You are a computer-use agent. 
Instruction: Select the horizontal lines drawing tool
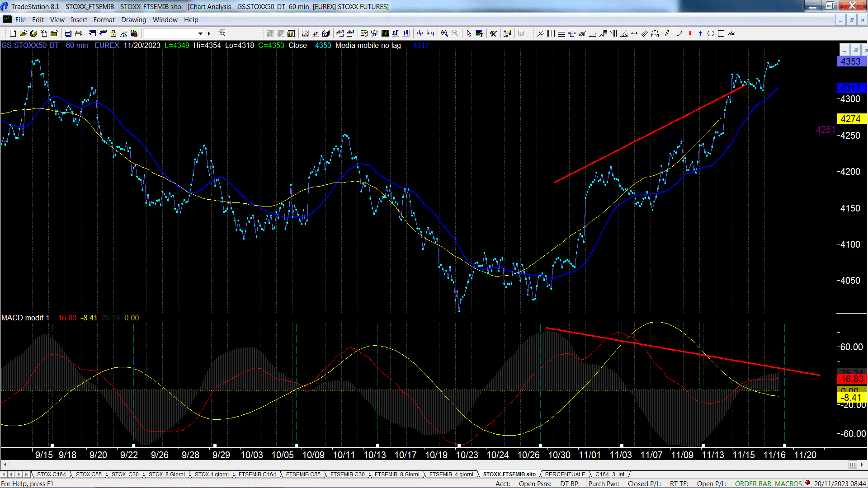561,33
